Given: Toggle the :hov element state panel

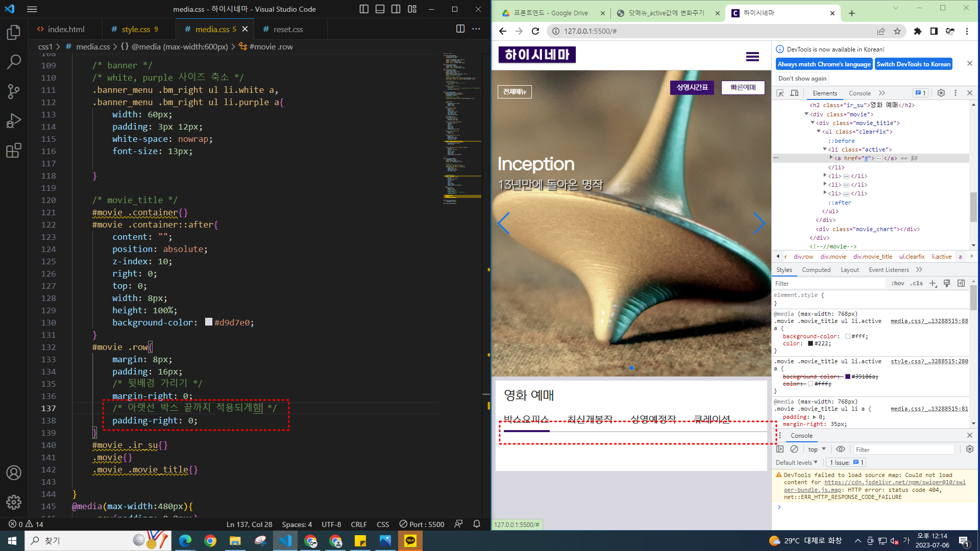Looking at the screenshot, I should [898, 284].
